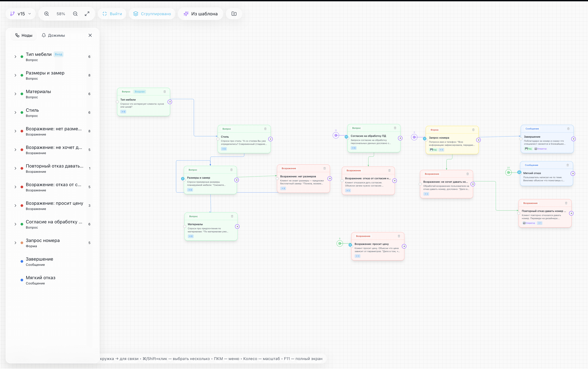The image size is (588, 369).
Task: Toggle the Выйти exit mode button
Action: [x=112, y=14]
